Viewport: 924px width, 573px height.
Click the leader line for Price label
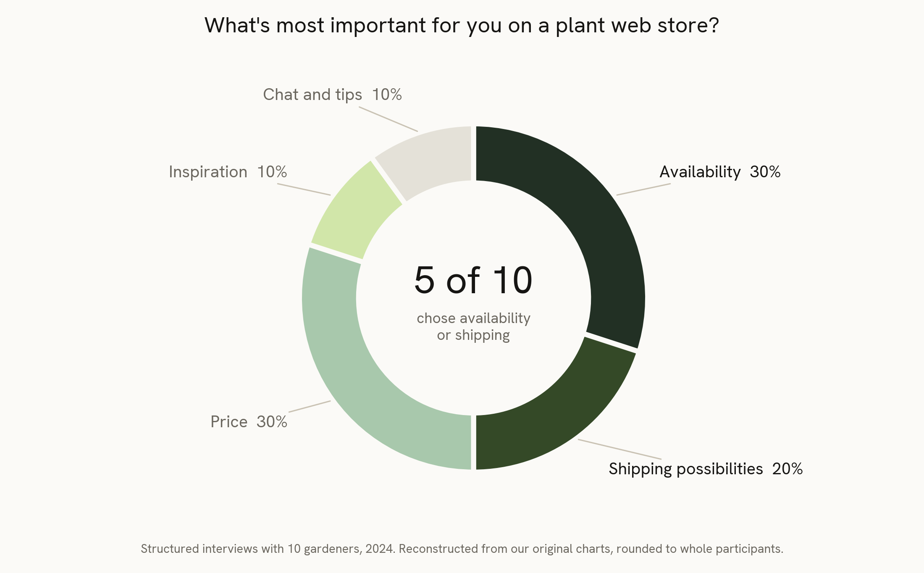click(x=310, y=406)
